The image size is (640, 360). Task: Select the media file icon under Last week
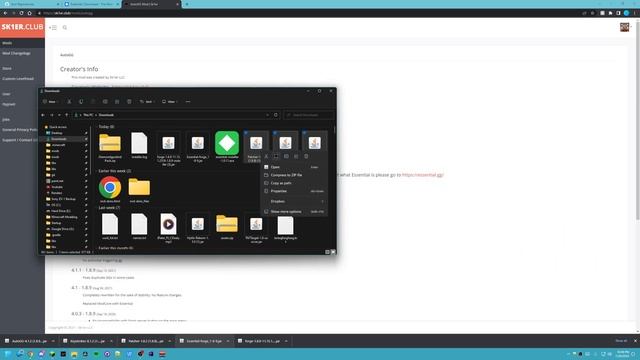168,224
